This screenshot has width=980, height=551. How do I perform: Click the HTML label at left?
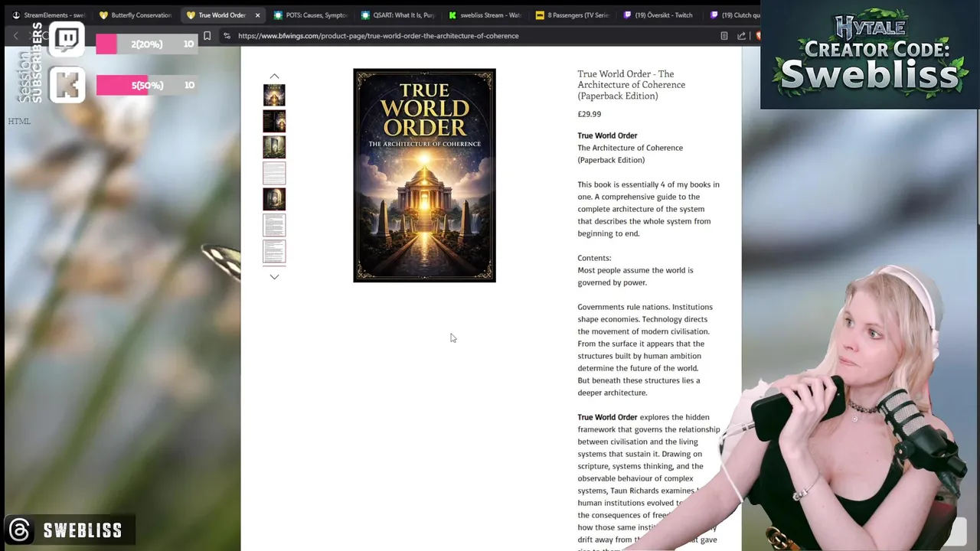tap(19, 121)
